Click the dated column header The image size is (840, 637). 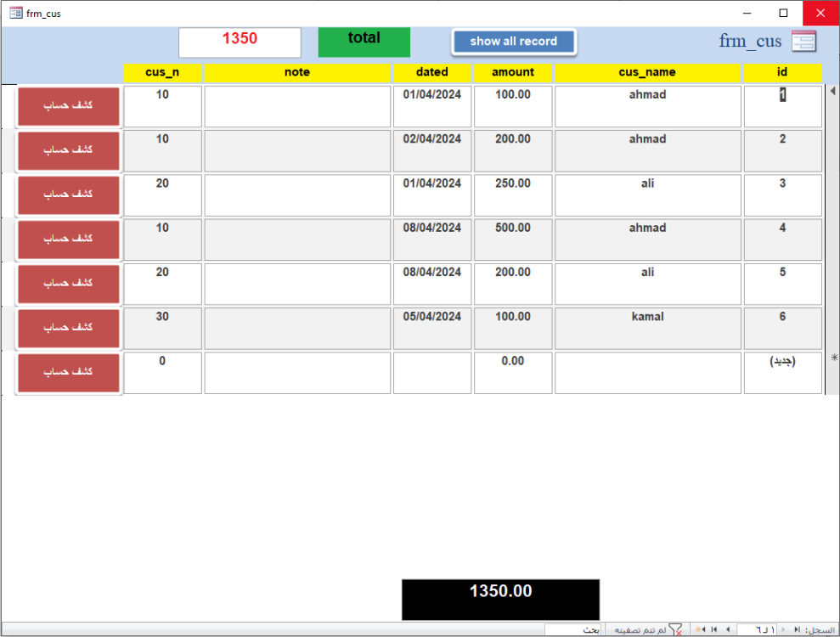tap(432, 73)
